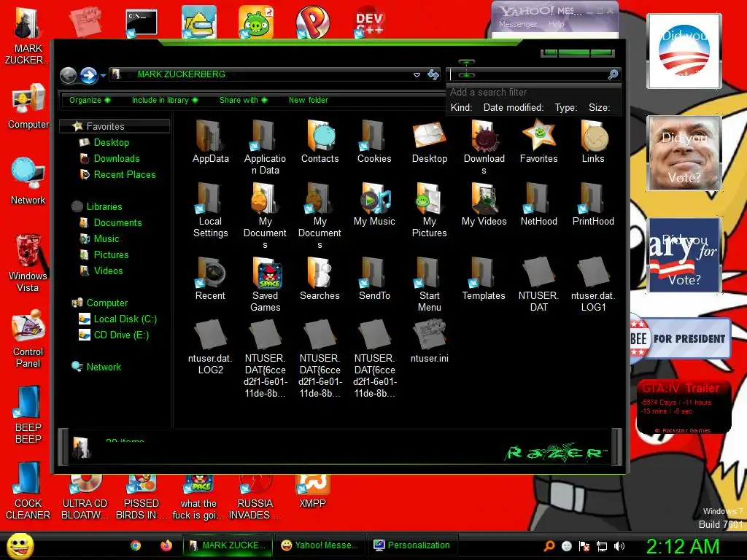Add the Kind: search filter

[461, 108]
